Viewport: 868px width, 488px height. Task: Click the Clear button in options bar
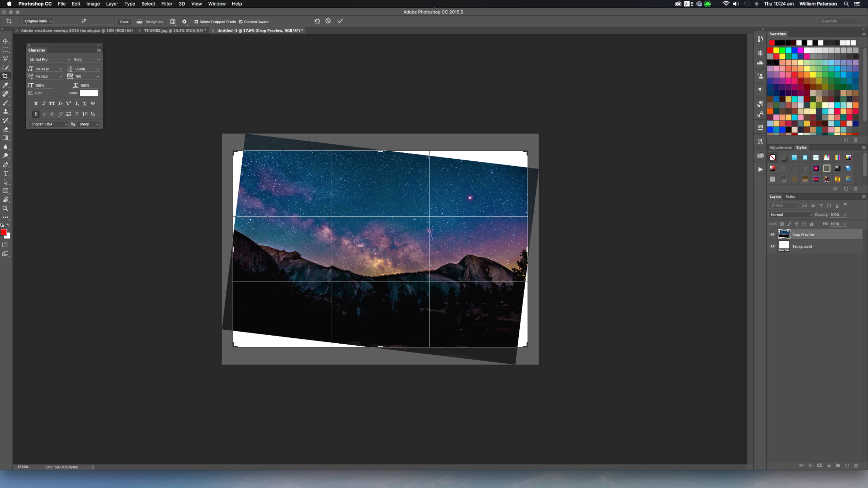124,22
